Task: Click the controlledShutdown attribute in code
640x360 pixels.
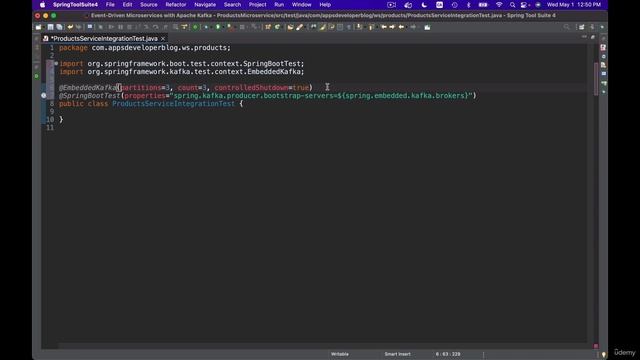Action: [x=251, y=88]
